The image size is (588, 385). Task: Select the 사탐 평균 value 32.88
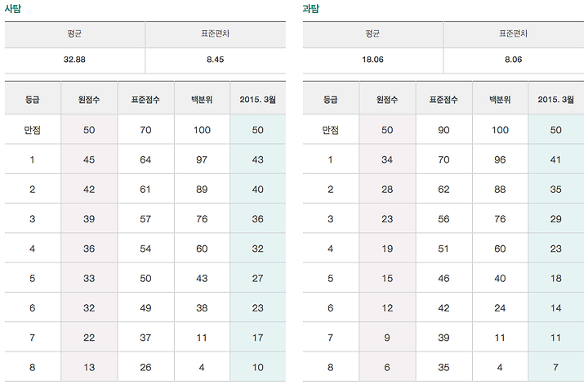[x=74, y=60]
